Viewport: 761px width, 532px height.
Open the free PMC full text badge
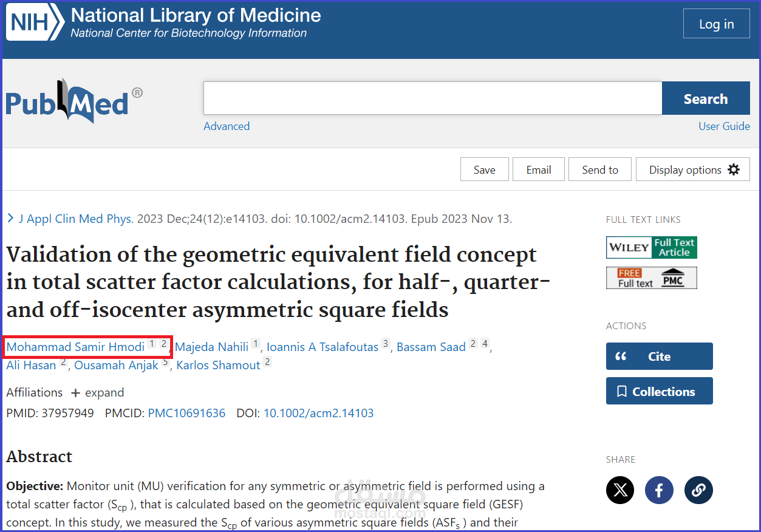(x=651, y=278)
